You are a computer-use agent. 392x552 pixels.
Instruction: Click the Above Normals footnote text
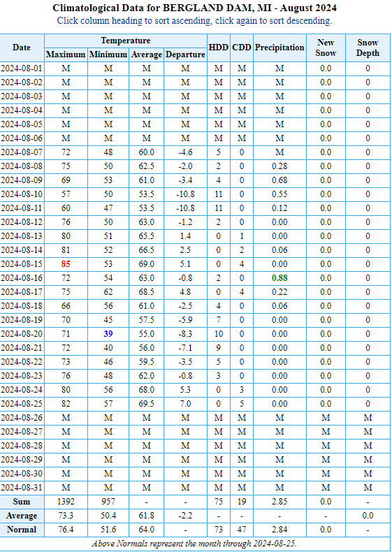[194, 543]
